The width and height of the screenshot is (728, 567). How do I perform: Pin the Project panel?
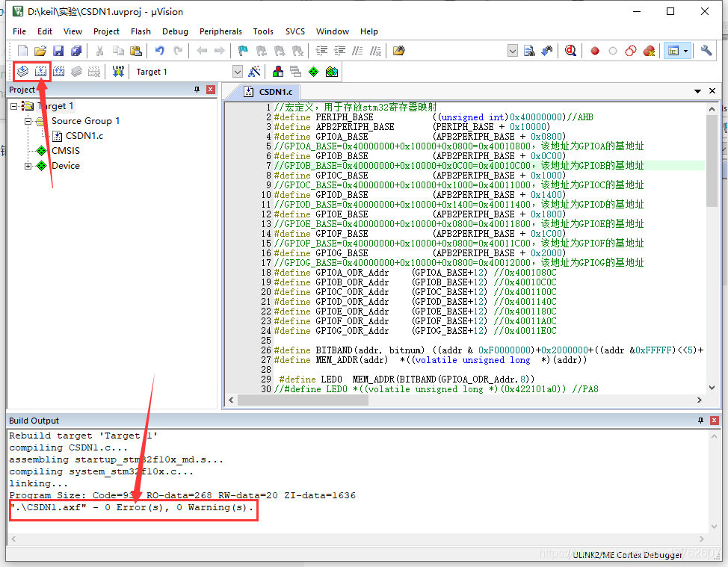coord(197,90)
